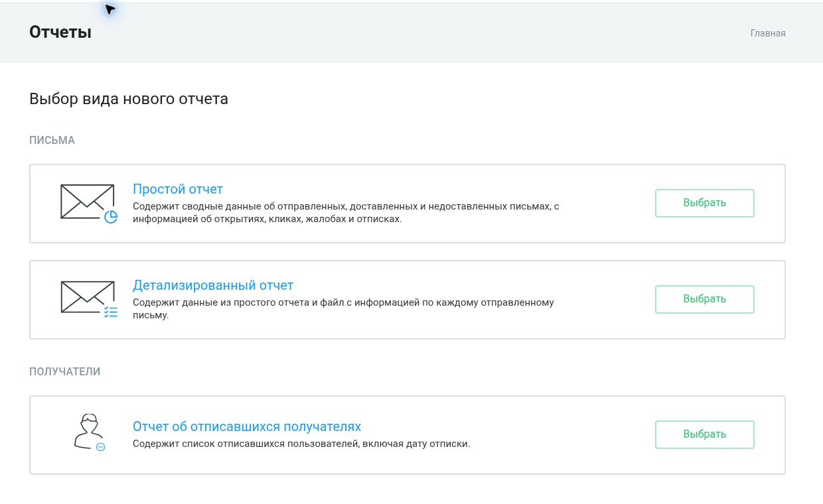Image resolution: width=823 pixels, height=504 pixels.
Task: Click the ПОЛУЧАТЕЛИ section label
Action: [x=65, y=372]
